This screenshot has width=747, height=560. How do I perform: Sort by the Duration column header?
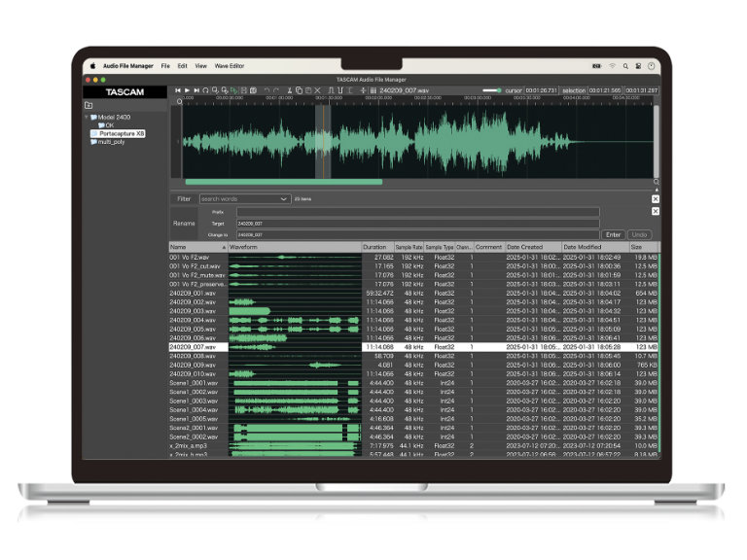377,247
